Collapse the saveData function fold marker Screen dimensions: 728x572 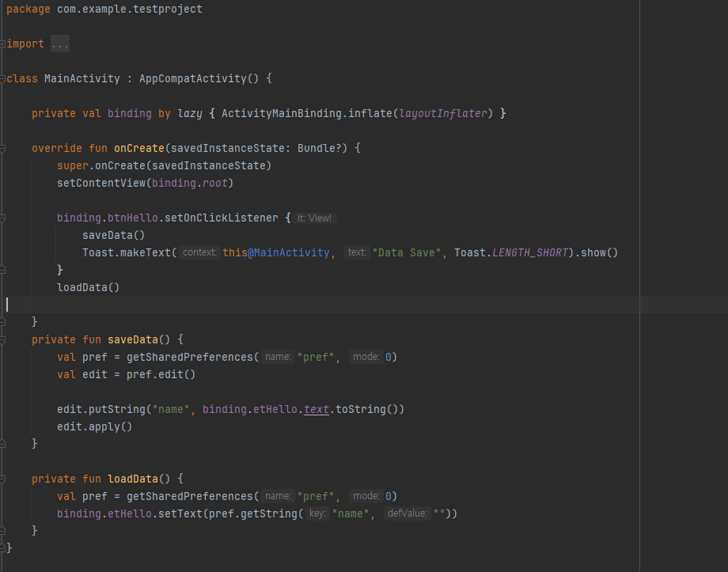coord(2,340)
